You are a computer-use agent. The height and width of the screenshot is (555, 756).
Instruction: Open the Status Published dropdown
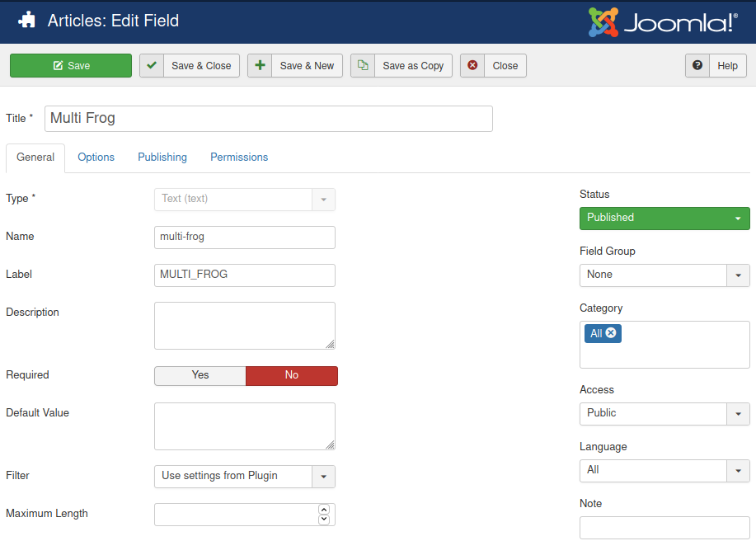pos(664,218)
